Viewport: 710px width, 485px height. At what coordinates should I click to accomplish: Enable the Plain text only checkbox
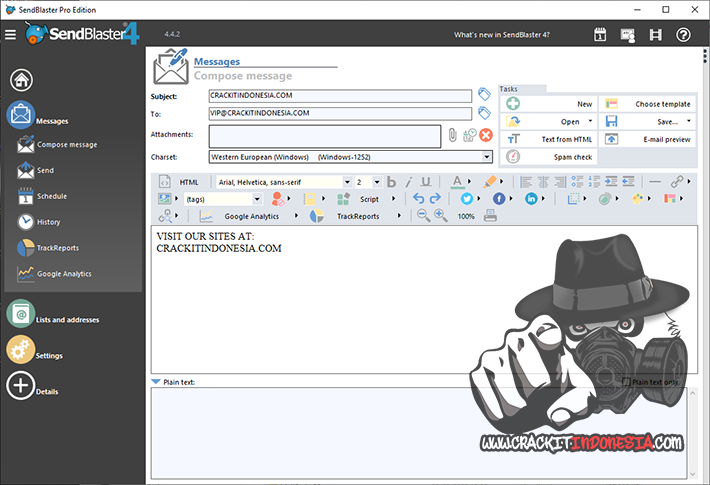pyautogui.click(x=626, y=382)
